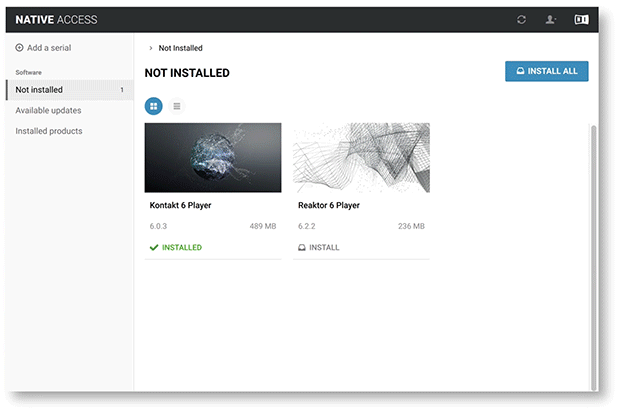The height and width of the screenshot is (412, 620).
Task: Go to Available updates
Action: tap(48, 110)
